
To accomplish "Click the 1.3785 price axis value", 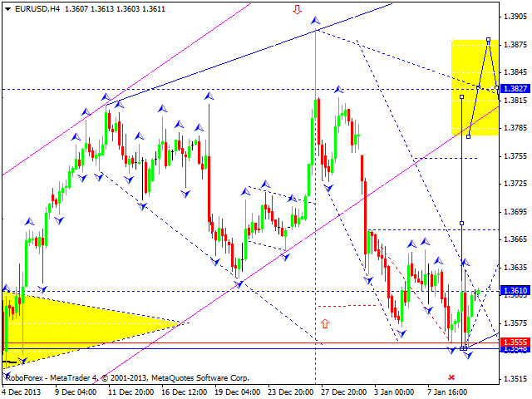I will click(x=515, y=128).
